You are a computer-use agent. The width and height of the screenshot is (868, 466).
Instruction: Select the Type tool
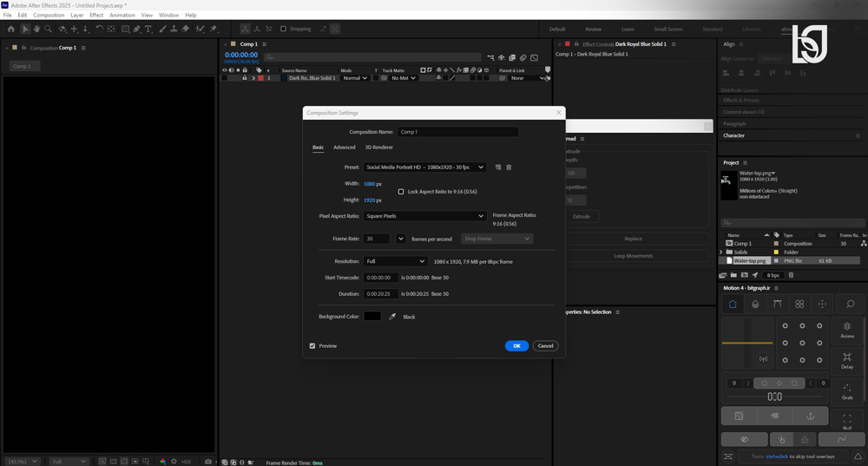(x=148, y=29)
